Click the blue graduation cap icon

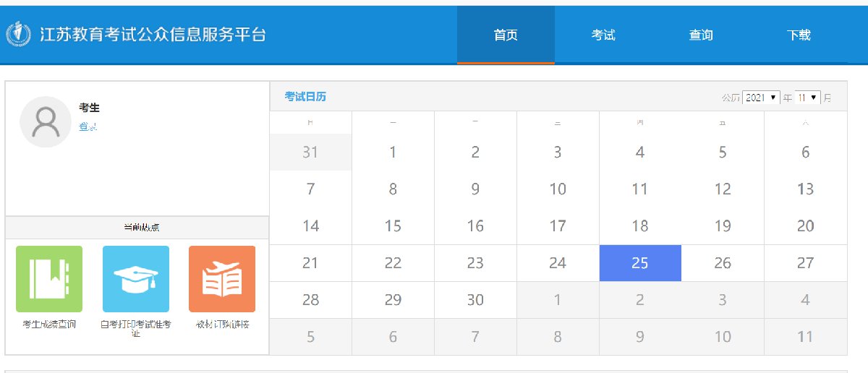click(136, 279)
